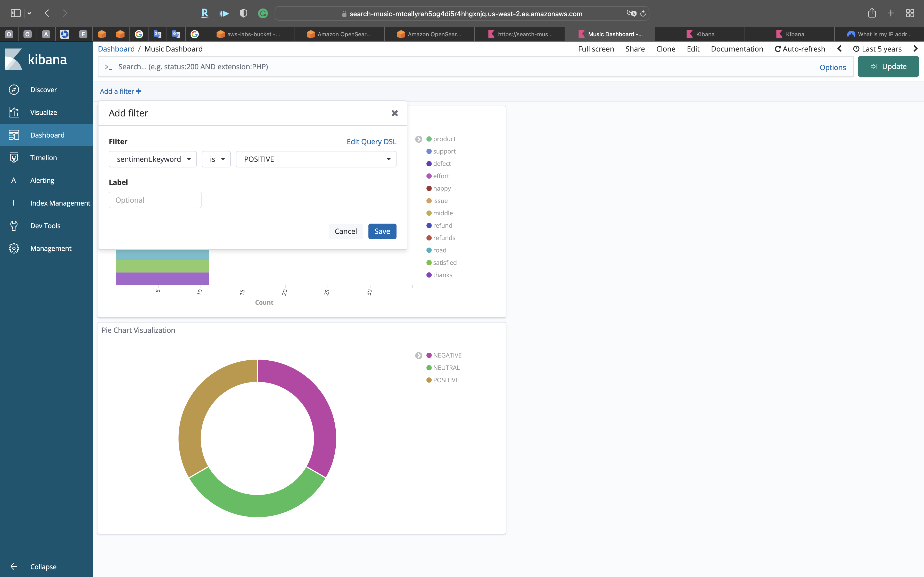This screenshot has width=924, height=577.
Task: Switch to the aws-labs-bucket browser tab
Action: pyautogui.click(x=249, y=34)
